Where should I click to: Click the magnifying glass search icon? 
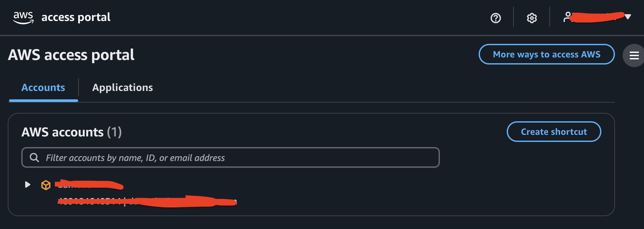34,157
